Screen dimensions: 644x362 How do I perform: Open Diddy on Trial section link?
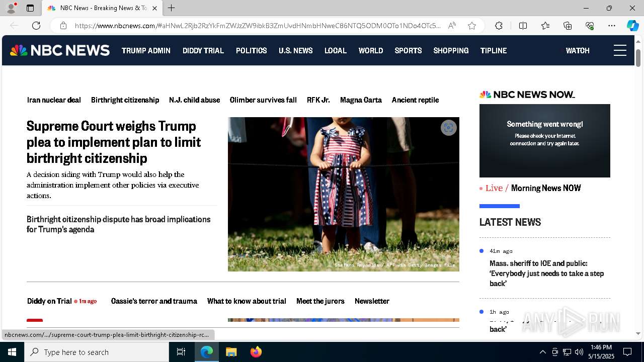pyautogui.click(x=49, y=301)
